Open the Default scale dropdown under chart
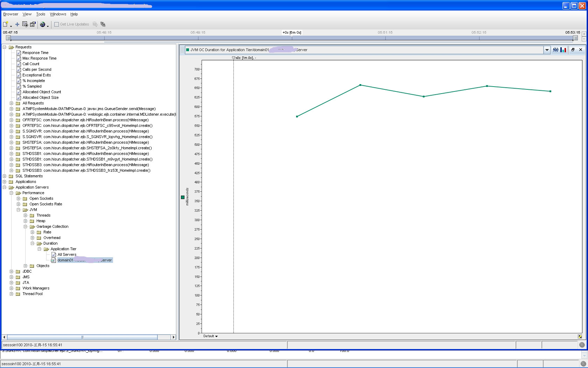Screen dimensions: 588x368 pos(211,336)
